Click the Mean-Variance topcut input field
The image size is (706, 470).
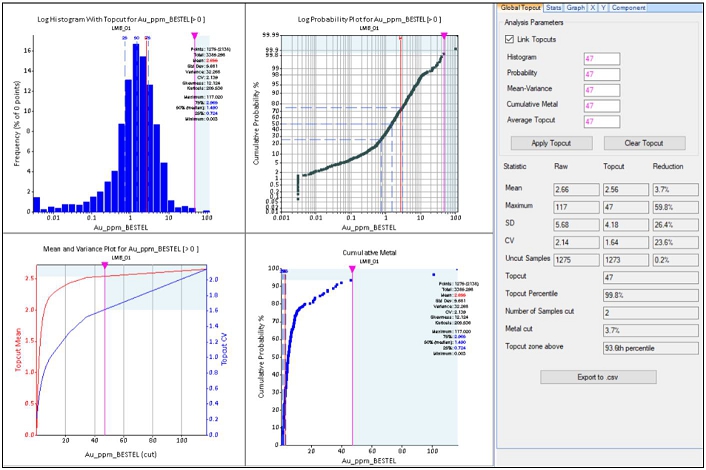(x=601, y=89)
